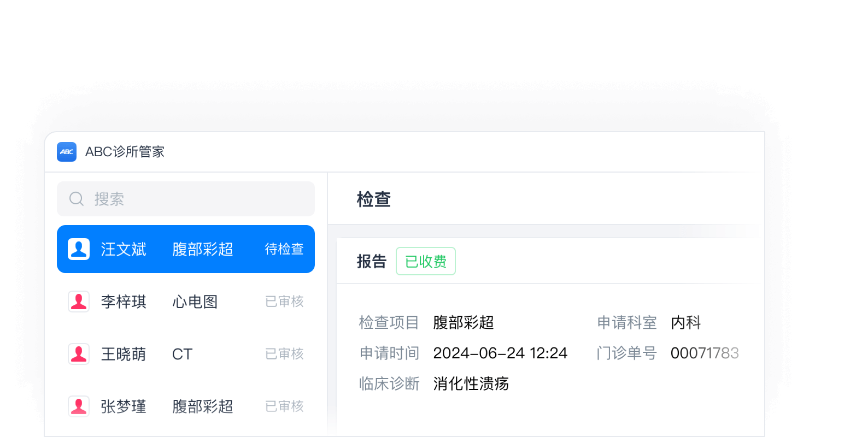Click the 申请时间 value 2024-06-24 12:24
Screen dimensions: 868x437
500,353
